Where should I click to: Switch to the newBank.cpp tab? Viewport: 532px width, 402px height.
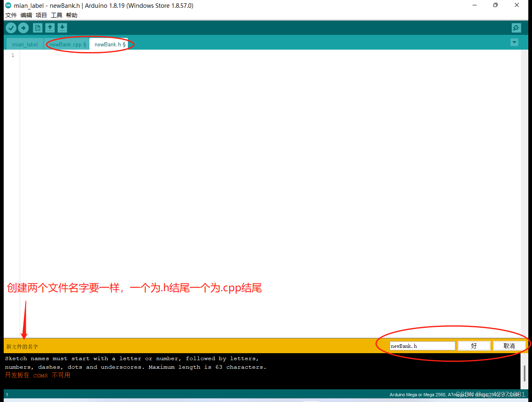click(67, 44)
